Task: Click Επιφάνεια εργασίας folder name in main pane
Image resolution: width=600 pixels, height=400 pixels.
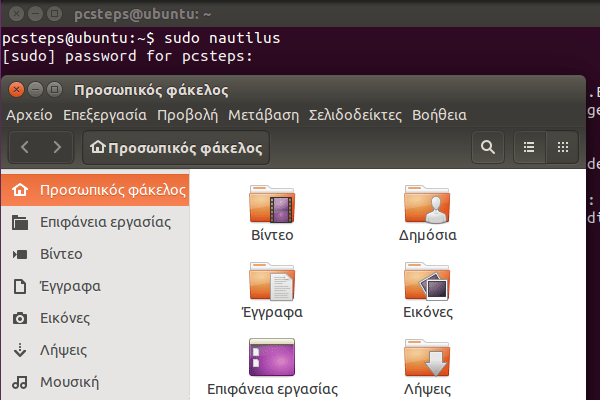Action: tap(272, 389)
